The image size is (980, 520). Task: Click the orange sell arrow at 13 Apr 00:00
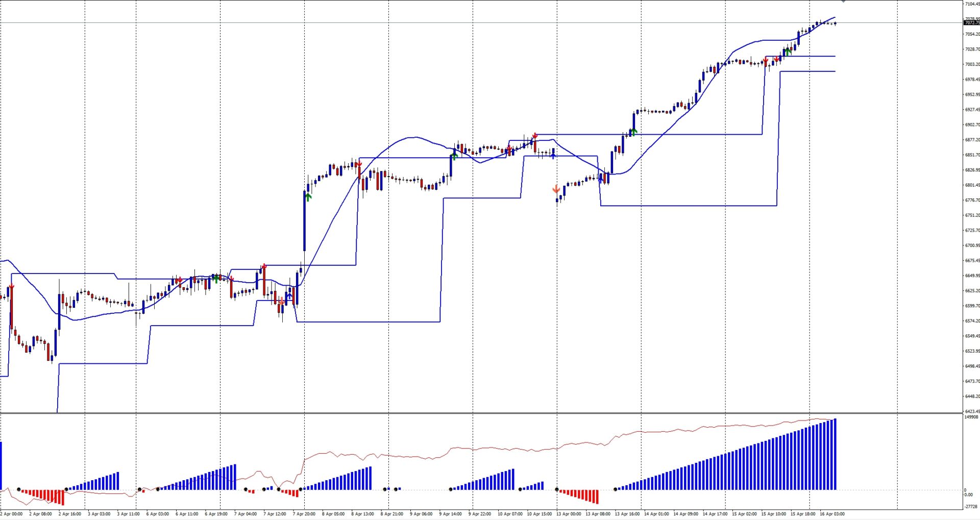tap(556, 190)
